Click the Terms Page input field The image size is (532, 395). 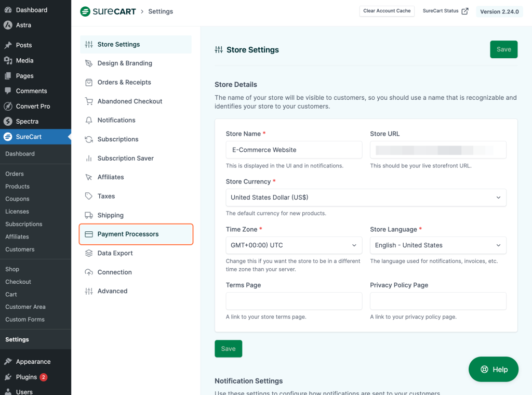(294, 301)
